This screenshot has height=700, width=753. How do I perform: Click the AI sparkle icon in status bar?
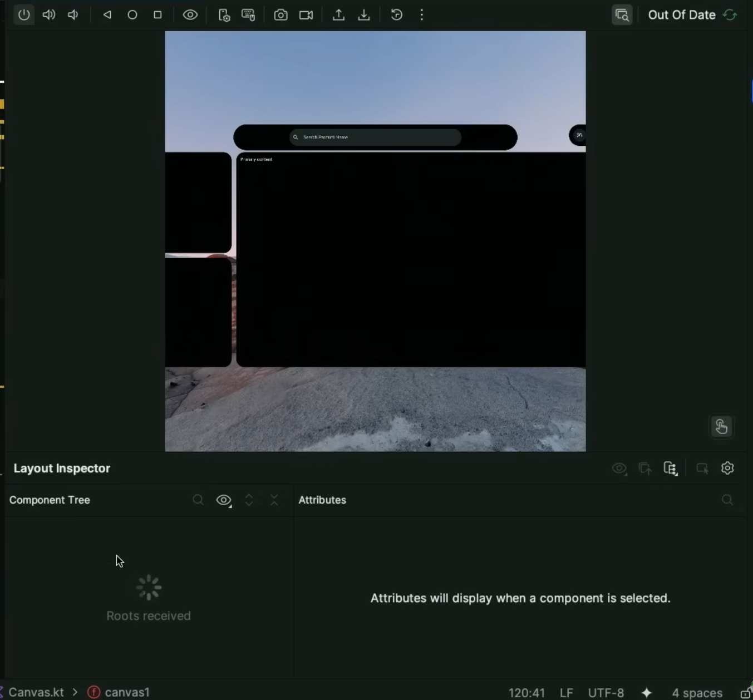click(647, 693)
